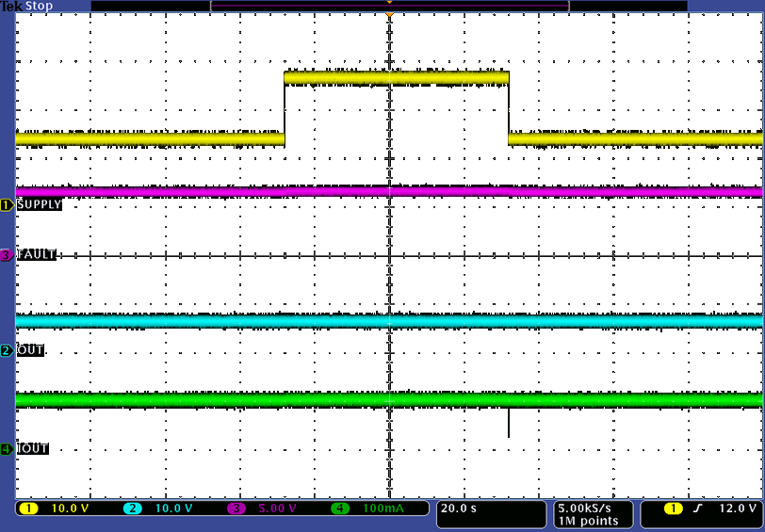Click the magenta FAULT waveform trace

[x=389, y=191]
